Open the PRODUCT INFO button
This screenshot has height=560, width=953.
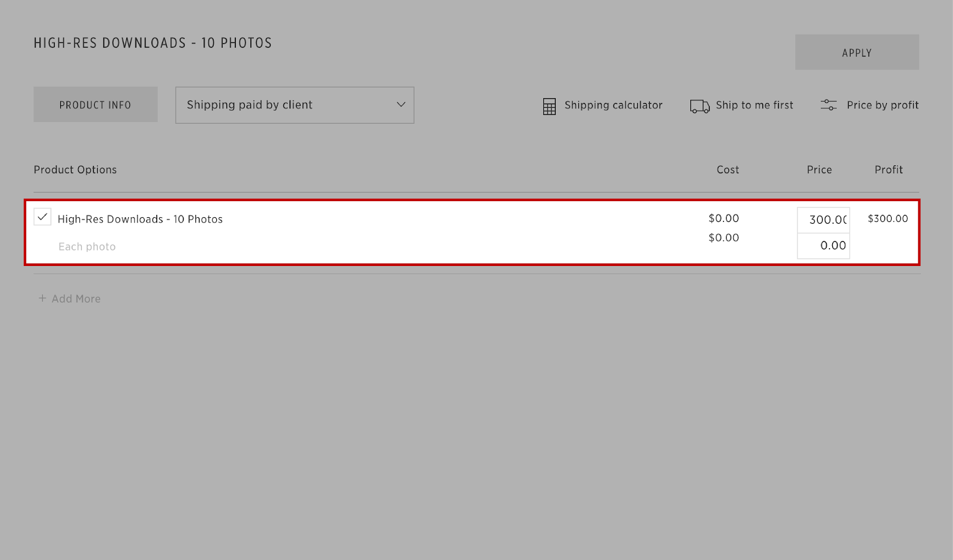(95, 105)
